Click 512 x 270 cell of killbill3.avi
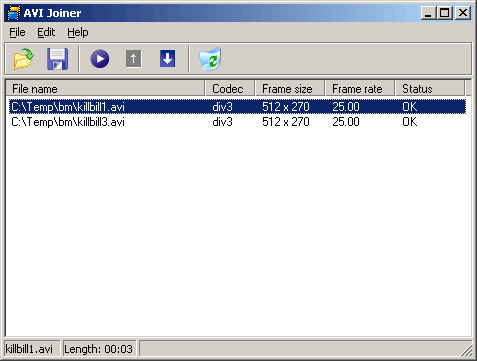The image size is (477, 361). (286, 122)
